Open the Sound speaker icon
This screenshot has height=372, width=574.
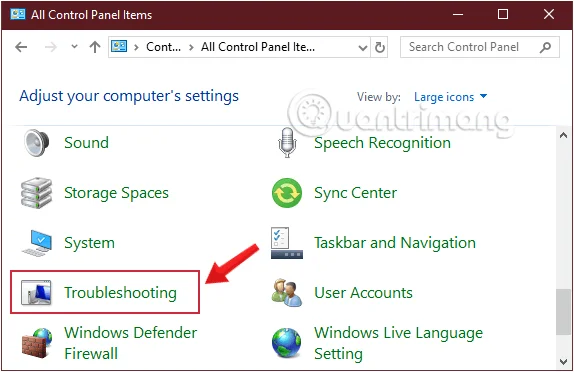point(36,143)
